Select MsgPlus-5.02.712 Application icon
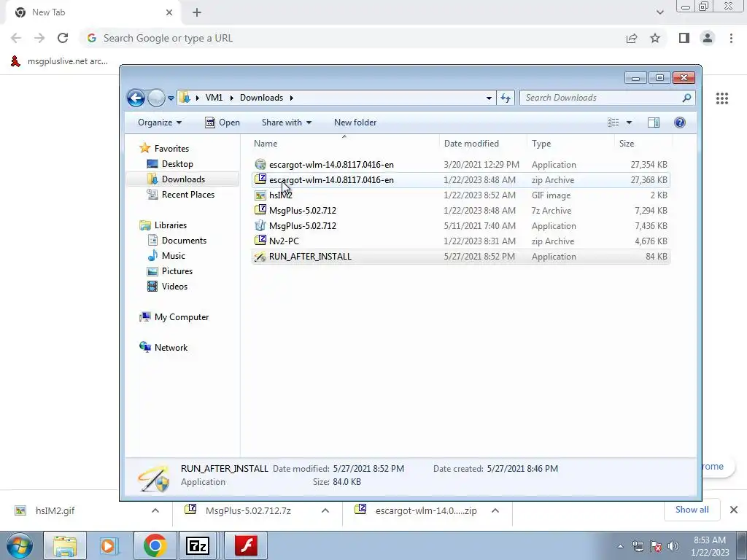Screen dimensions: 747x560 click(260, 226)
